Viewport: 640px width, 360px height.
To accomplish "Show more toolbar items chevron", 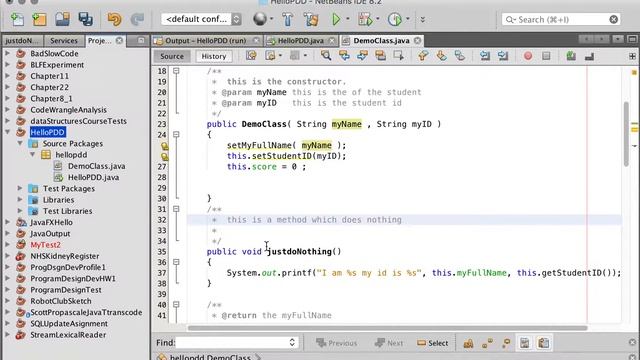I will (x=423, y=19).
